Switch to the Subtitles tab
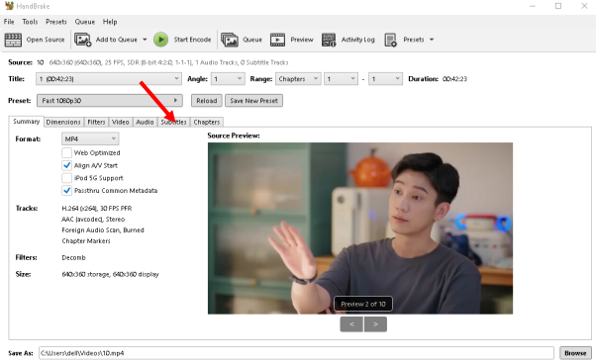Screen dimensions: 596x364 [x=173, y=122]
